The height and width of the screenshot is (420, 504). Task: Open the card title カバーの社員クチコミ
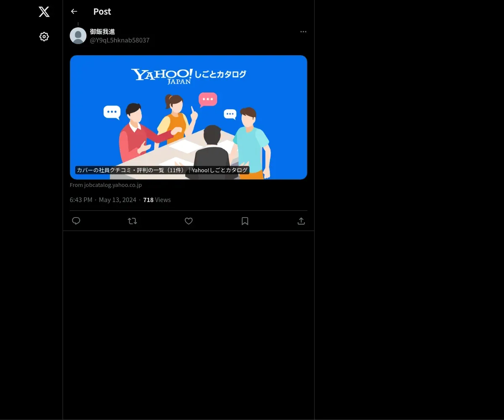pos(162,170)
